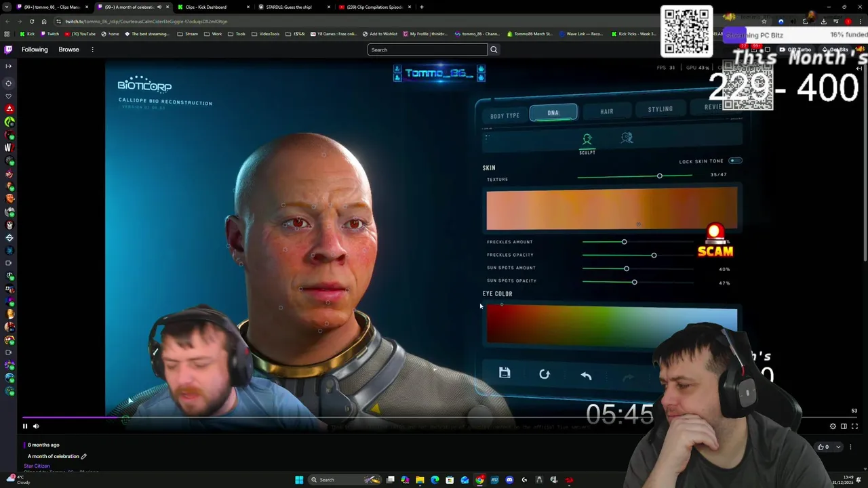Click the circular reset arrow icon

pos(545,374)
